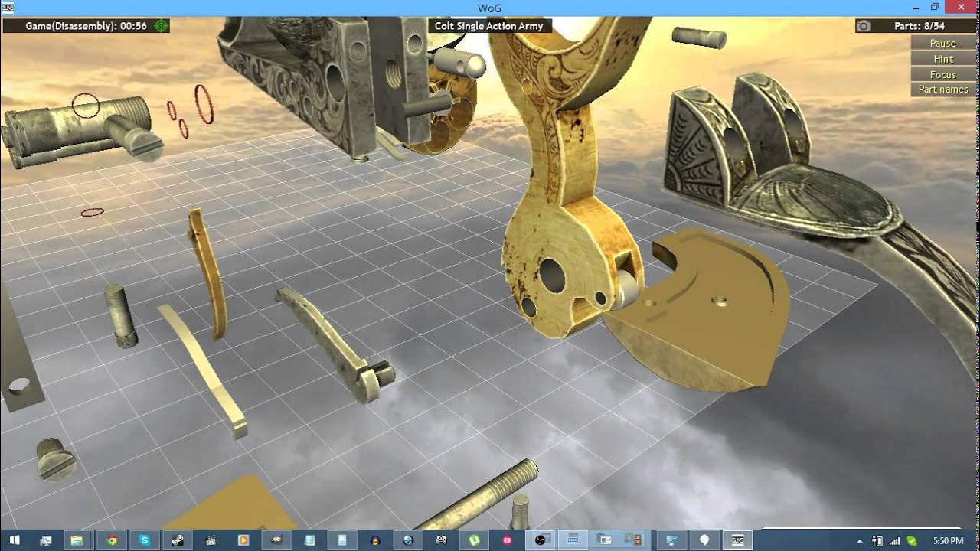Open File Explorer from taskbar
Screen dimensions: 980x551
(77, 540)
